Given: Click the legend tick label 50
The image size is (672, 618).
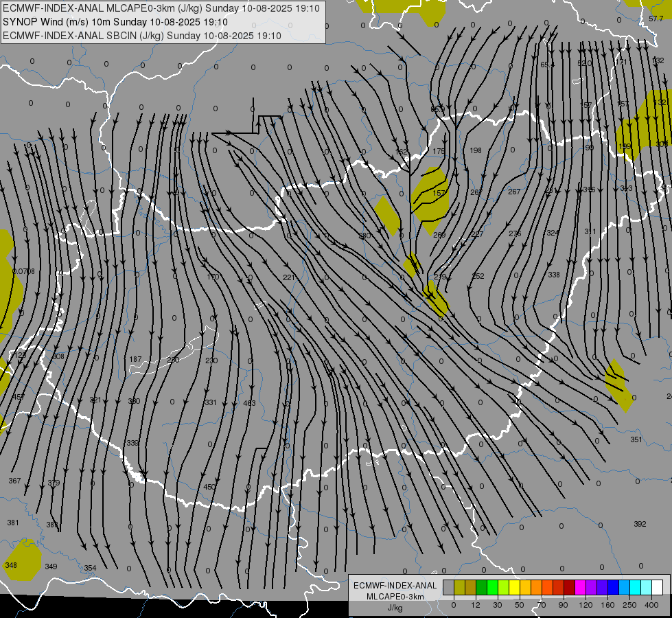Looking at the screenshot, I should (x=520, y=605).
